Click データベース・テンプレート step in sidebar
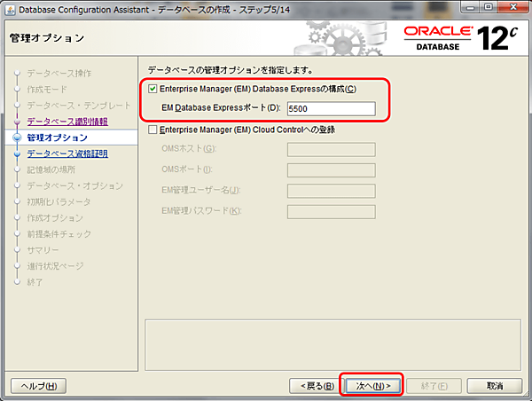The image size is (532, 401). pyautogui.click(x=79, y=106)
